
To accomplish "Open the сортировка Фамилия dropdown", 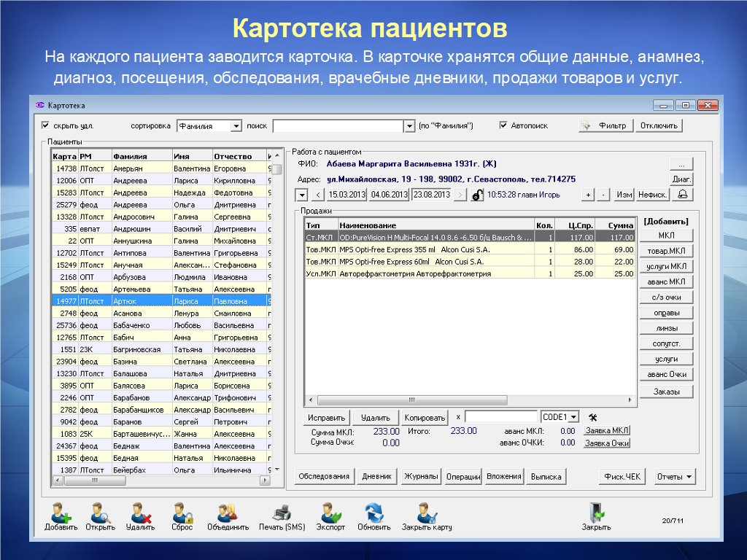I will (236, 126).
